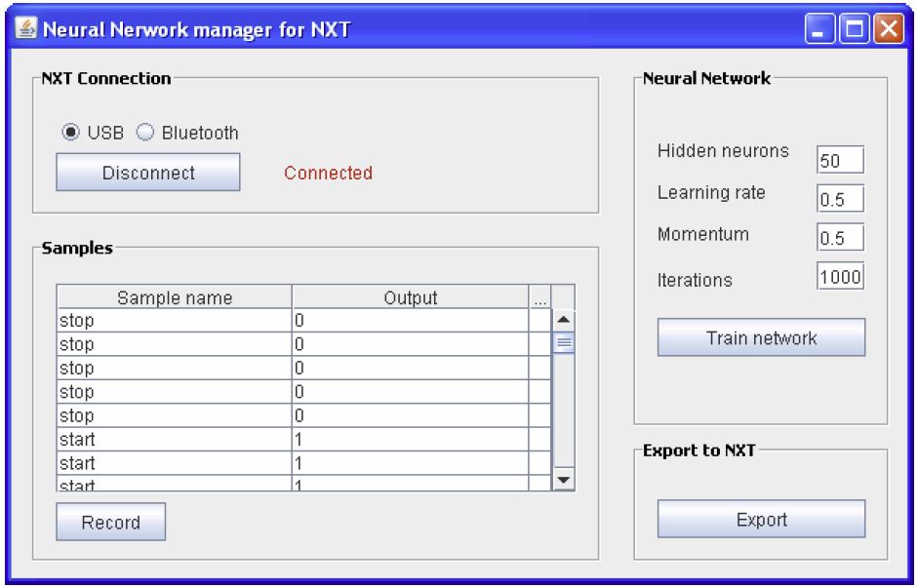Select the USB radio button
This screenshot has height=588, width=918.
(x=70, y=133)
